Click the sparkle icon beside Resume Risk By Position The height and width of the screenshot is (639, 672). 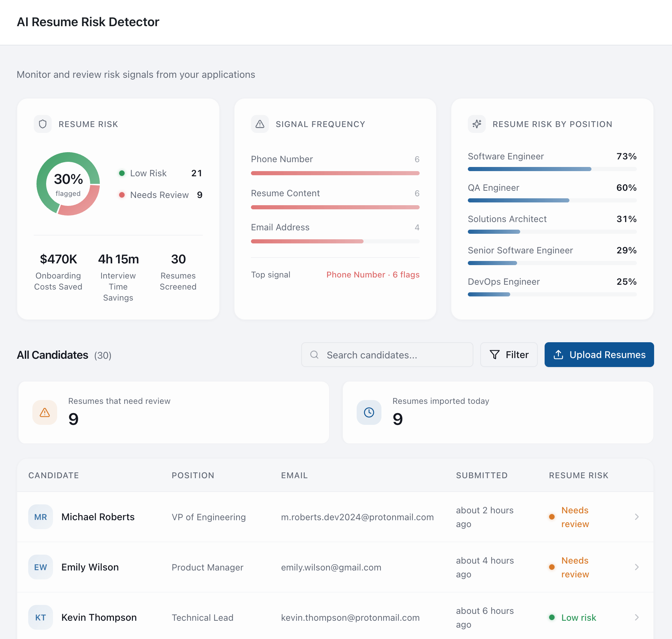(477, 124)
